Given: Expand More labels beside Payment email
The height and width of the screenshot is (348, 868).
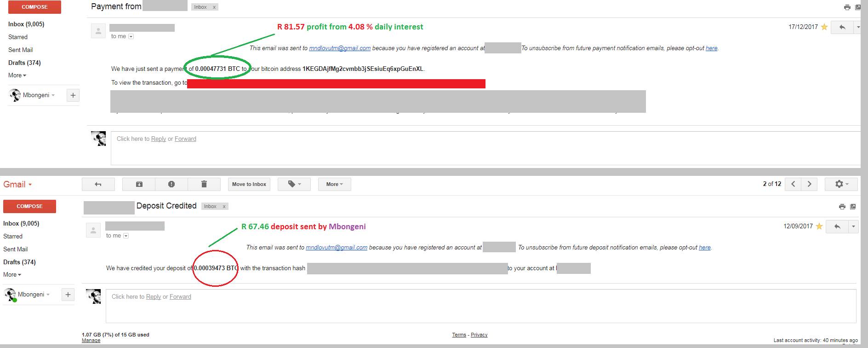Looking at the screenshot, I should [17, 75].
